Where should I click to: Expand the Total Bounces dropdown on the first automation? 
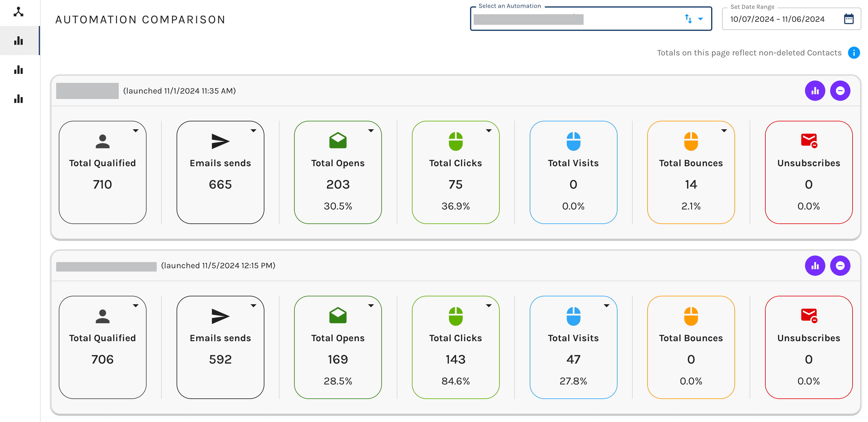tap(724, 131)
